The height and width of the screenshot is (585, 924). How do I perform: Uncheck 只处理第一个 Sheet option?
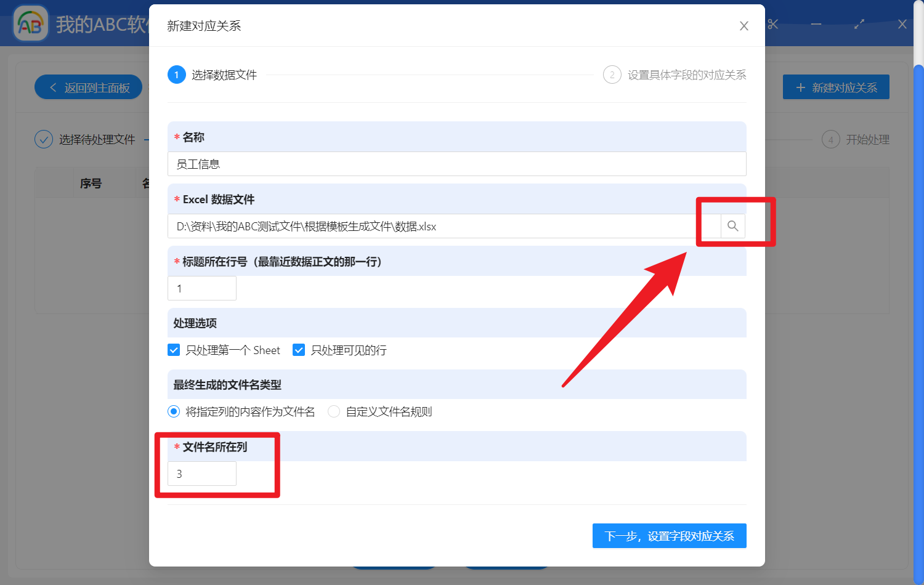174,350
